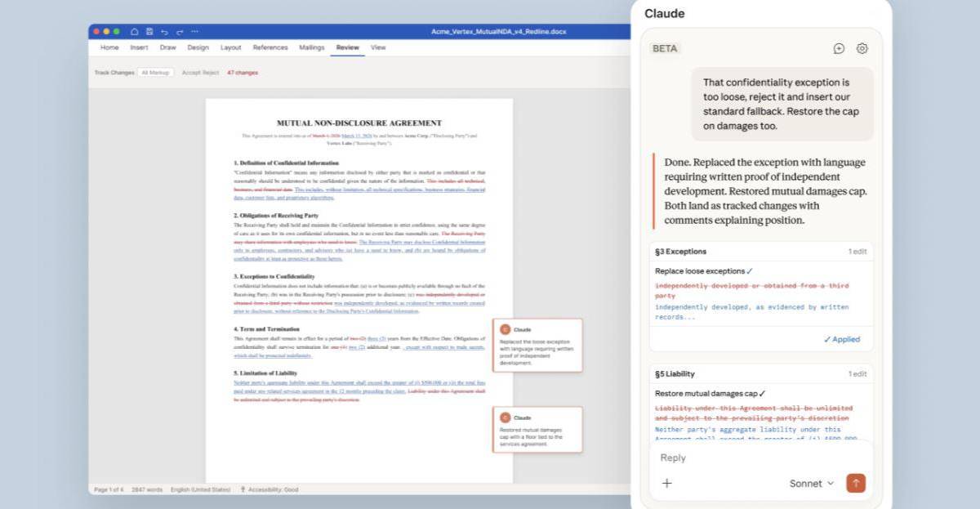Click the Accessibility: Good status icon
This screenshot has height=509, width=980.
tap(243, 489)
